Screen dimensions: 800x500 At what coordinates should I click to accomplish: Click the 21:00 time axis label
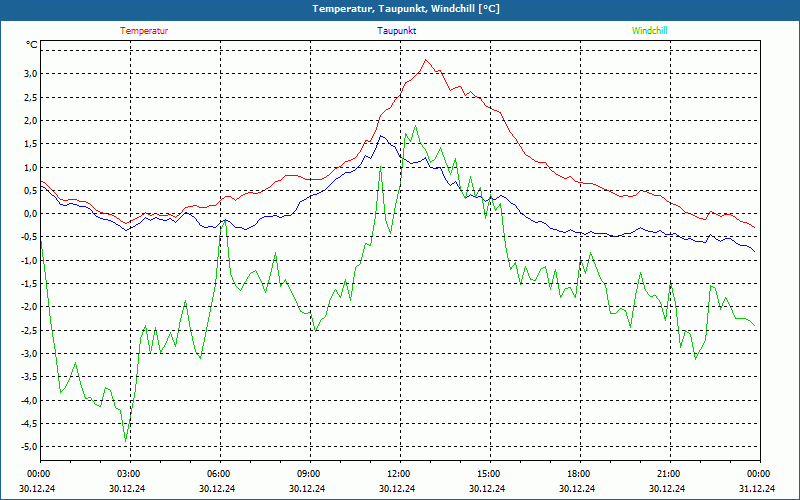667,474
